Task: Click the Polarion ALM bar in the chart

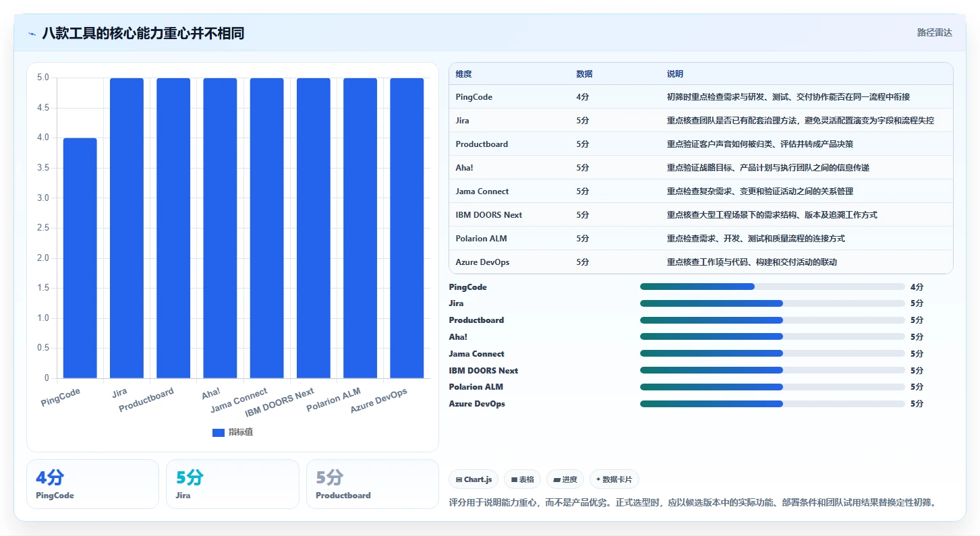Action: click(x=360, y=228)
